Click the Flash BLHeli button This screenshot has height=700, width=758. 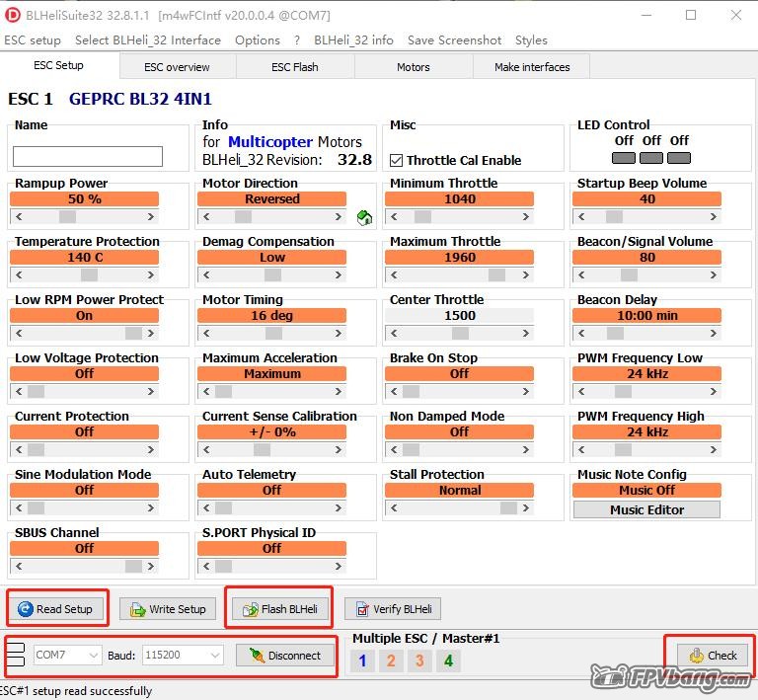click(x=280, y=609)
